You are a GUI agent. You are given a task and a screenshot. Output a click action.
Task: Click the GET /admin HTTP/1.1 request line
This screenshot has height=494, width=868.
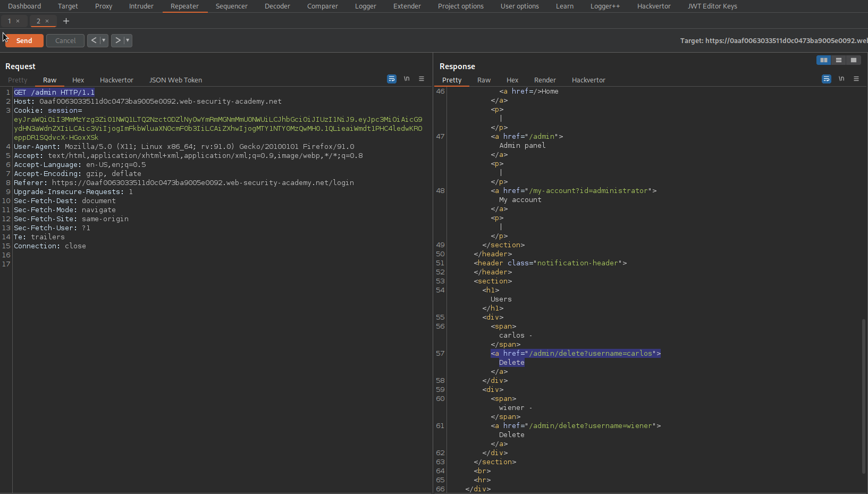pyautogui.click(x=54, y=93)
